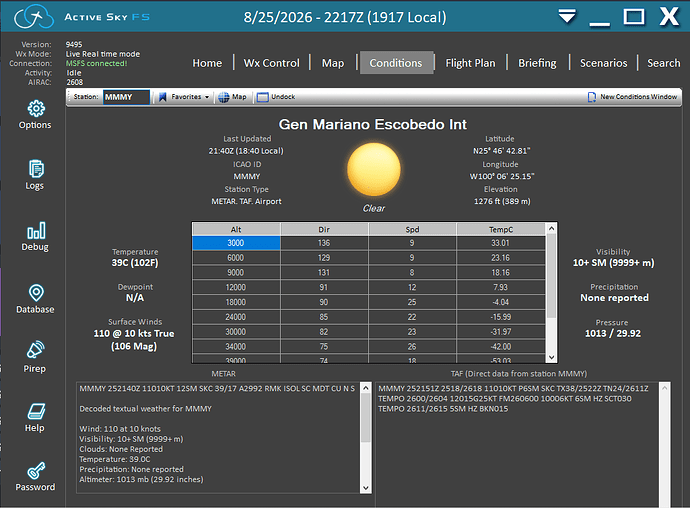Click the Spd column header
Image resolution: width=690 pixels, height=508 pixels.
point(412,229)
